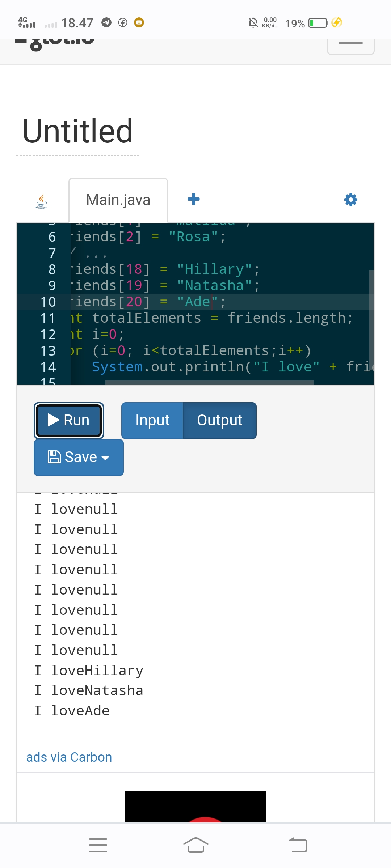This screenshot has width=391, height=868.
Task: Tap the Facebook status bar icon
Action: click(123, 23)
